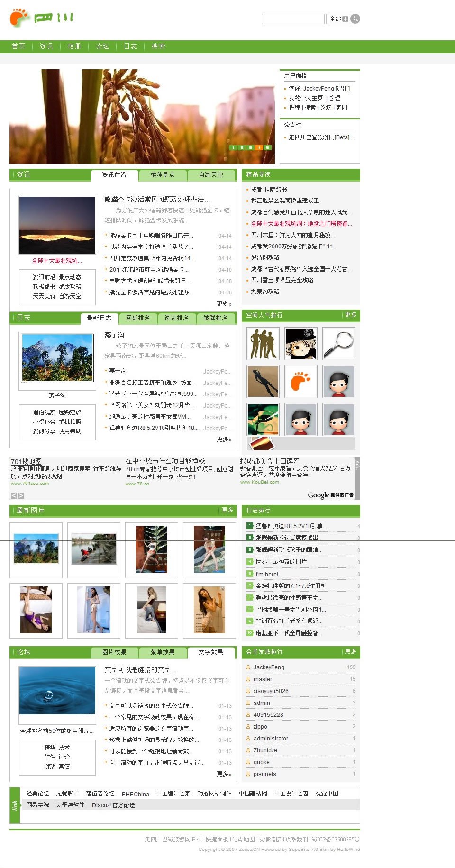The height and width of the screenshot is (868, 455).
Task: Open the 世界上最神奇的图片 entry in 日志排行
Action: click(281, 562)
